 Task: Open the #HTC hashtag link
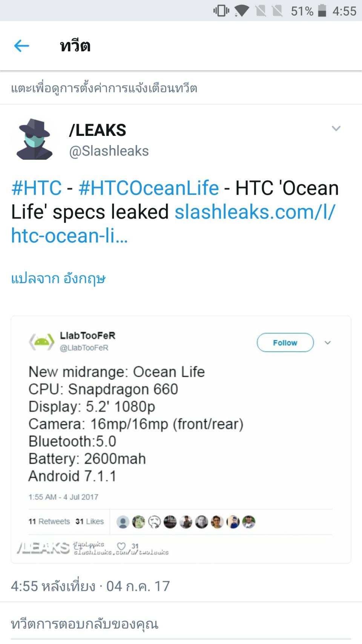pyautogui.click(x=37, y=188)
